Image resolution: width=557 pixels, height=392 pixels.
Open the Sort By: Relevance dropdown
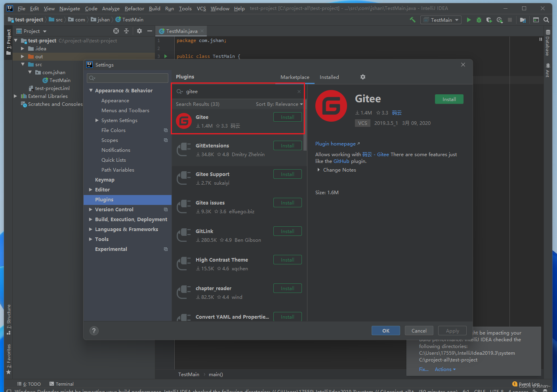pyautogui.click(x=279, y=104)
